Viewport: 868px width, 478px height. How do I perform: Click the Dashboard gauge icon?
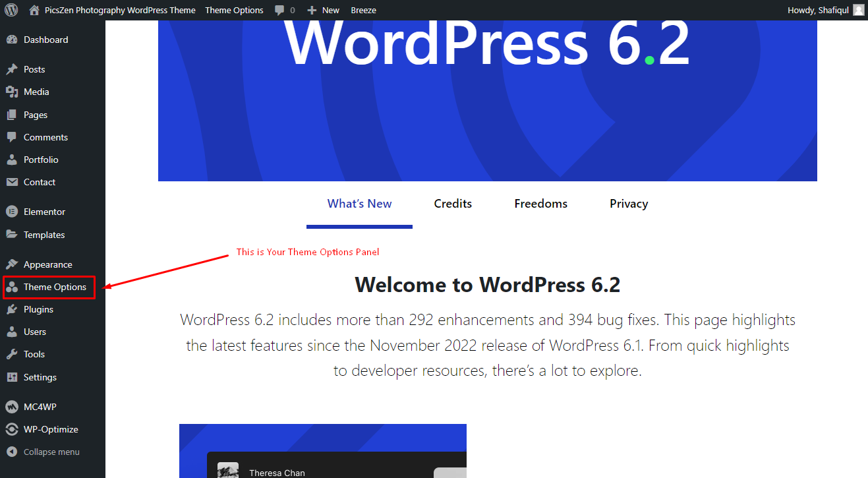click(x=12, y=40)
